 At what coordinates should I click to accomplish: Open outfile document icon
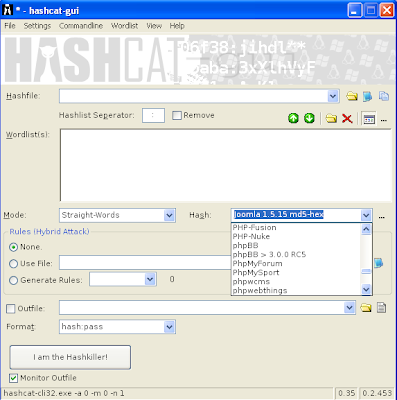click(x=381, y=307)
